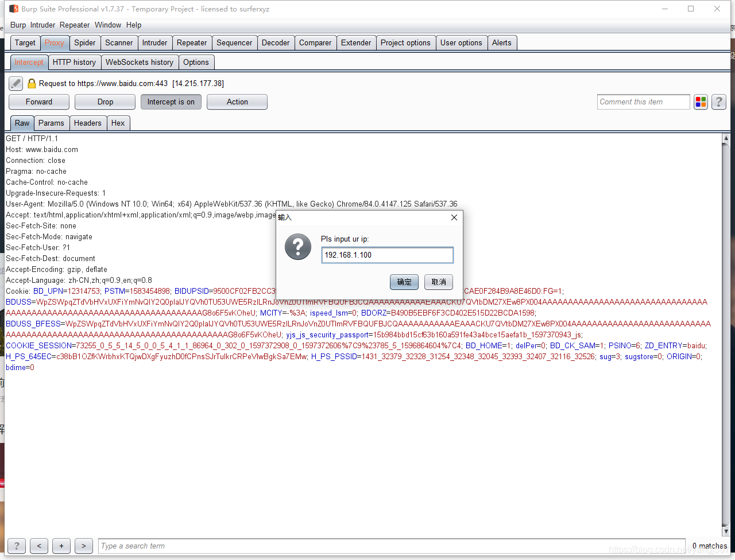Switch to the Spider tab
Viewport: 735px width, 560px height.
point(85,43)
